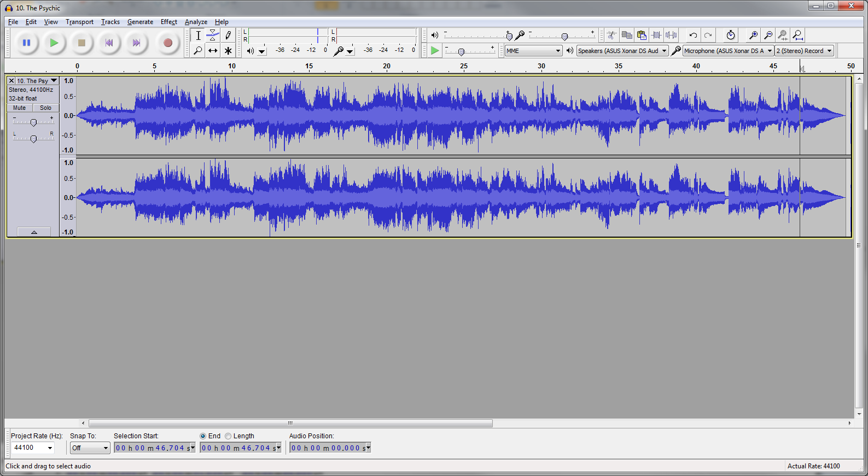
Task: Click the Fit Project zoom icon
Action: click(x=798, y=35)
